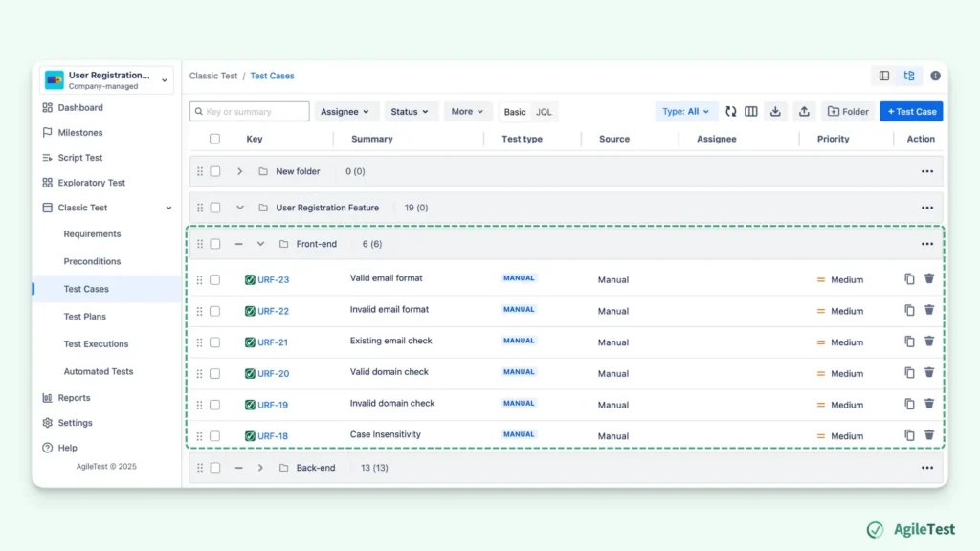Open more actions for Front-end folder
Viewport: 980px width, 551px height.
[x=926, y=244]
